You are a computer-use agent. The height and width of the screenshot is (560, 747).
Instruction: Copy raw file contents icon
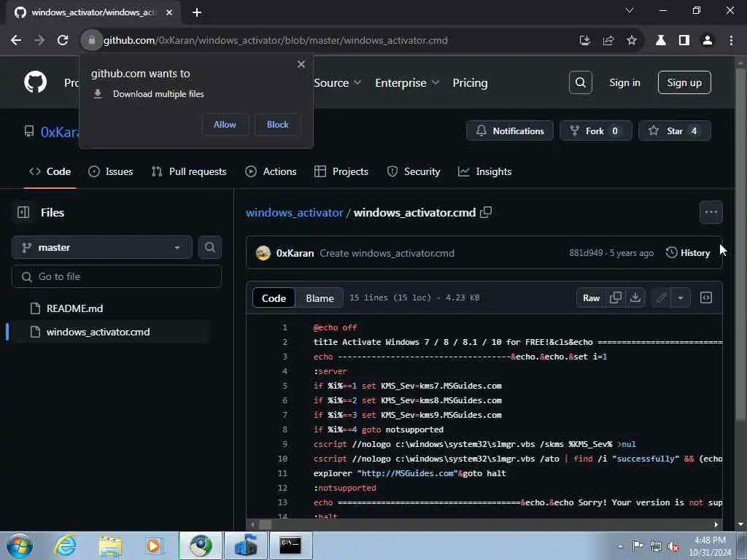tap(616, 298)
